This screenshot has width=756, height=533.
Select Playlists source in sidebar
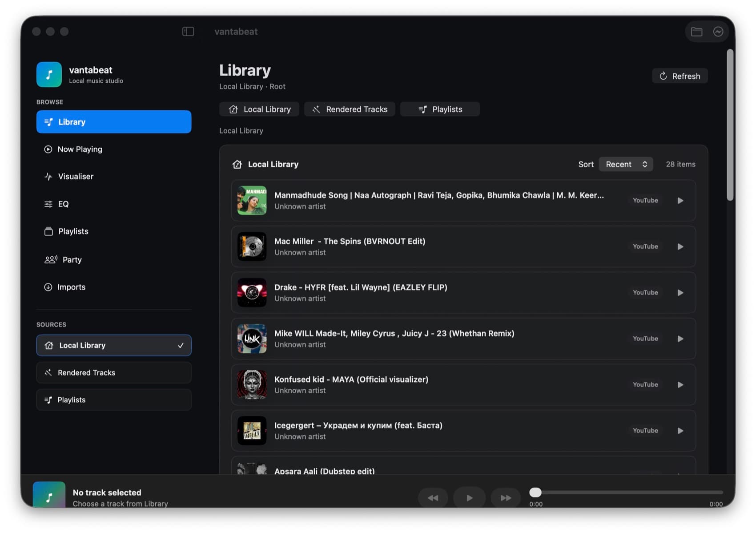pyautogui.click(x=114, y=400)
